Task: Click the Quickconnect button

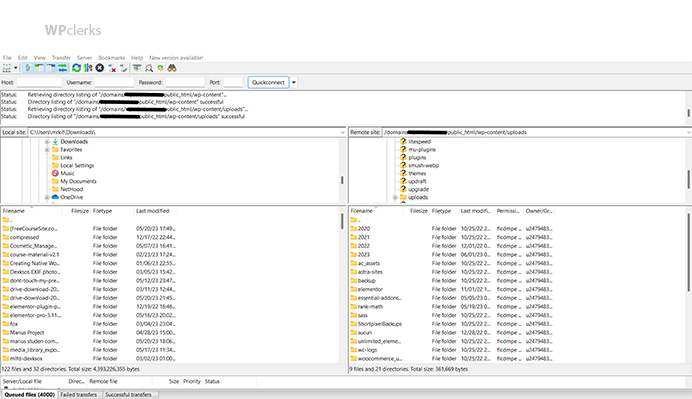Action: tap(268, 83)
